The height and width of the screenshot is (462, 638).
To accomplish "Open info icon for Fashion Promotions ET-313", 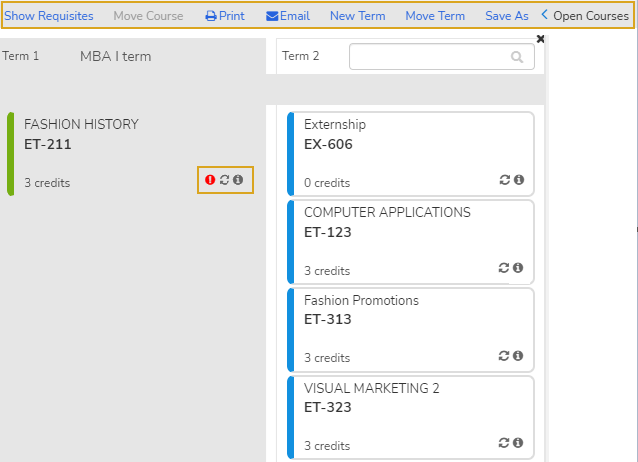I will click(x=519, y=355).
